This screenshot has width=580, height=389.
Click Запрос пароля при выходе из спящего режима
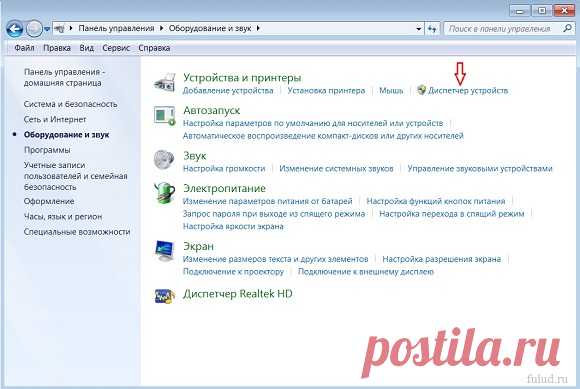pyautogui.click(x=274, y=214)
